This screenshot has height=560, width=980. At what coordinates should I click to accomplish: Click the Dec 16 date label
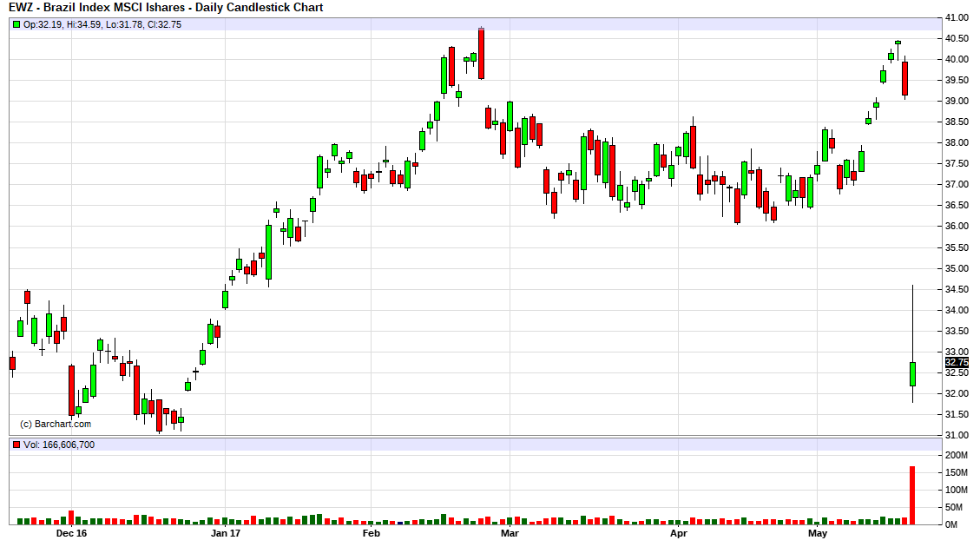click(71, 533)
